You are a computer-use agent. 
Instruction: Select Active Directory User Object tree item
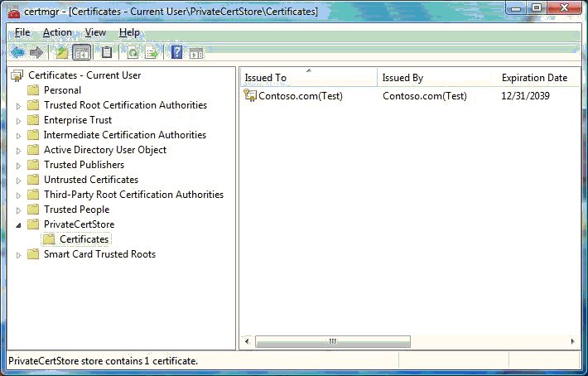point(105,150)
